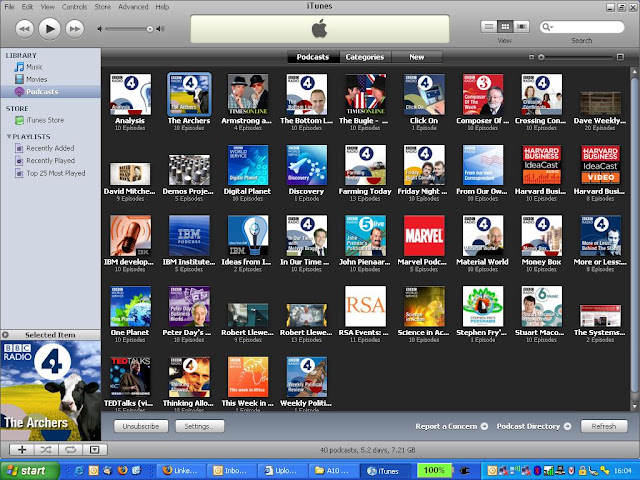The width and height of the screenshot is (640, 480).
Task: Open Internet Explorer from Quick Launch
Action: click(79, 471)
